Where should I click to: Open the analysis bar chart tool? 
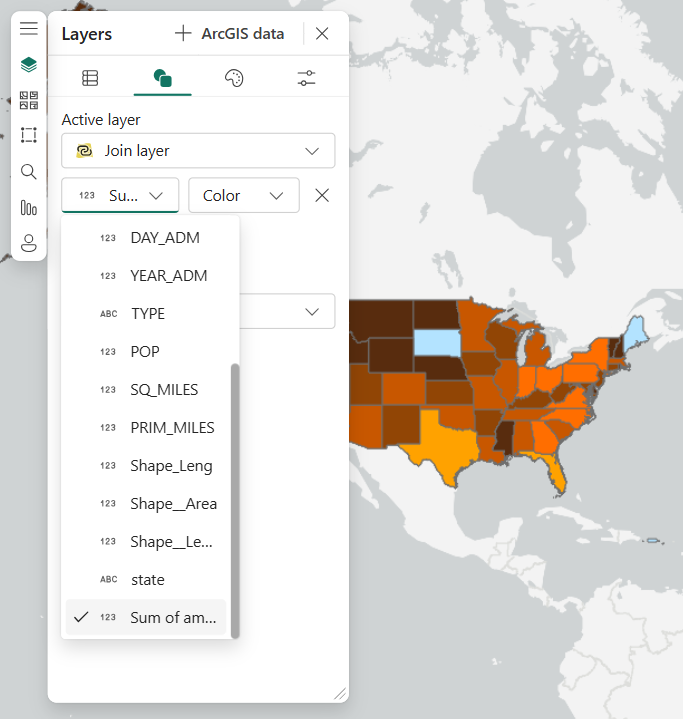click(x=28, y=208)
